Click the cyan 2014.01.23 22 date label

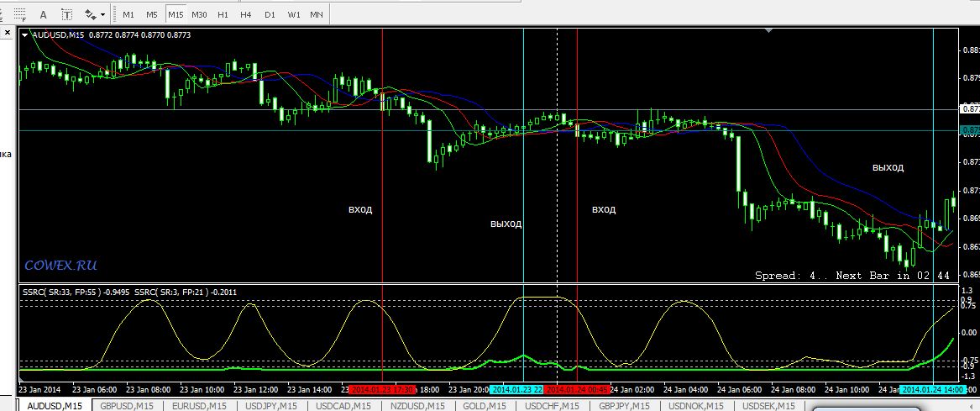pyautogui.click(x=516, y=389)
